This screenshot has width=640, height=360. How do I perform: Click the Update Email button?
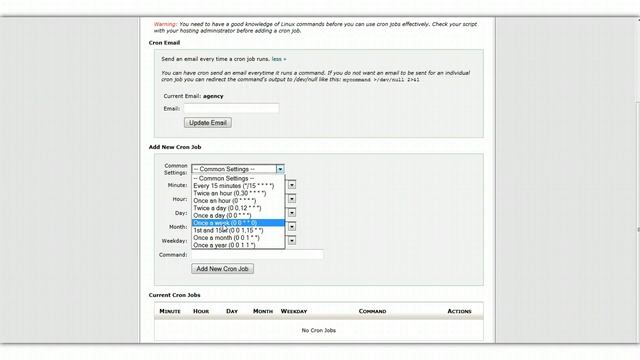tap(208, 122)
